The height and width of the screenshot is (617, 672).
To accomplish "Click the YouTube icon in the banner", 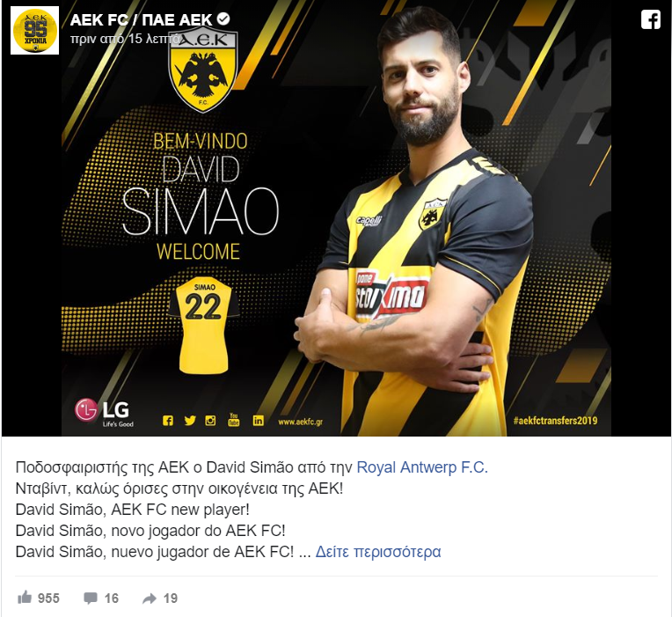I will pos(234,420).
